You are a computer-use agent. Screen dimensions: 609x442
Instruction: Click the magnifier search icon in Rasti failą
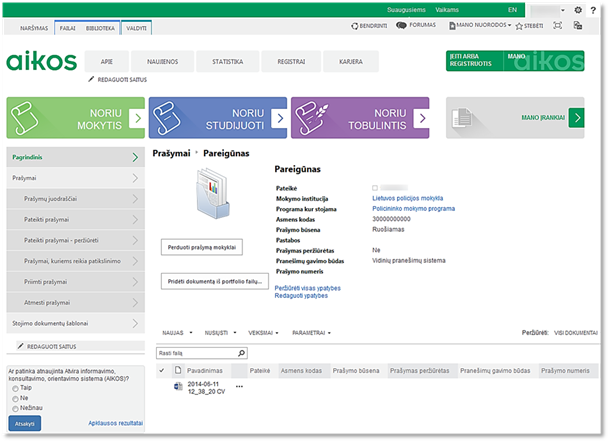(x=241, y=353)
